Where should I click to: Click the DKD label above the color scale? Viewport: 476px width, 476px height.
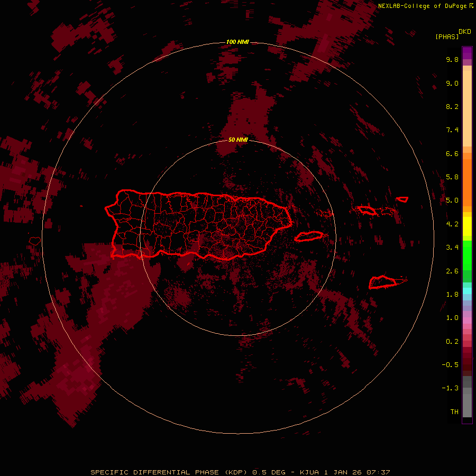click(465, 31)
